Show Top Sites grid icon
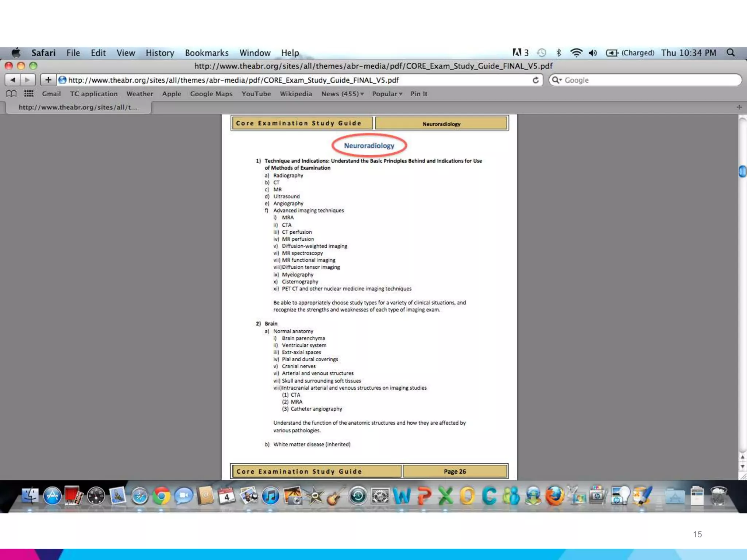This screenshot has height=560, width=747. (x=29, y=94)
